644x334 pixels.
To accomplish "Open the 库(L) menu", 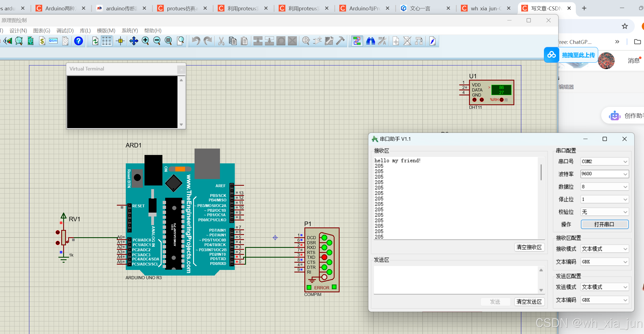I will (x=85, y=30).
